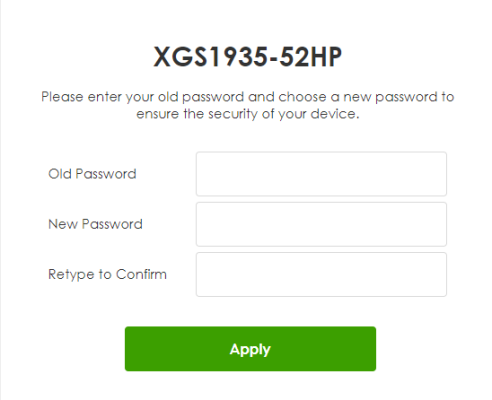Click the green Apply button
The height and width of the screenshot is (400, 492).
pos(250,349)
